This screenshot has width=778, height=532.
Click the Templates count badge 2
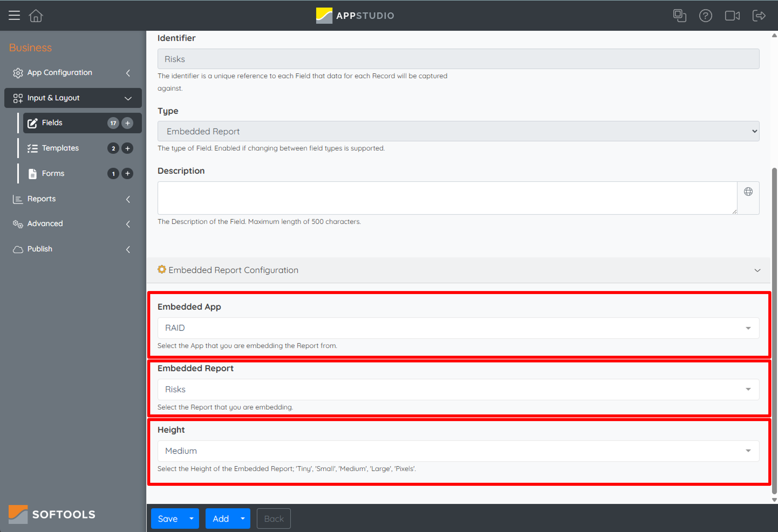pos(113,148)
